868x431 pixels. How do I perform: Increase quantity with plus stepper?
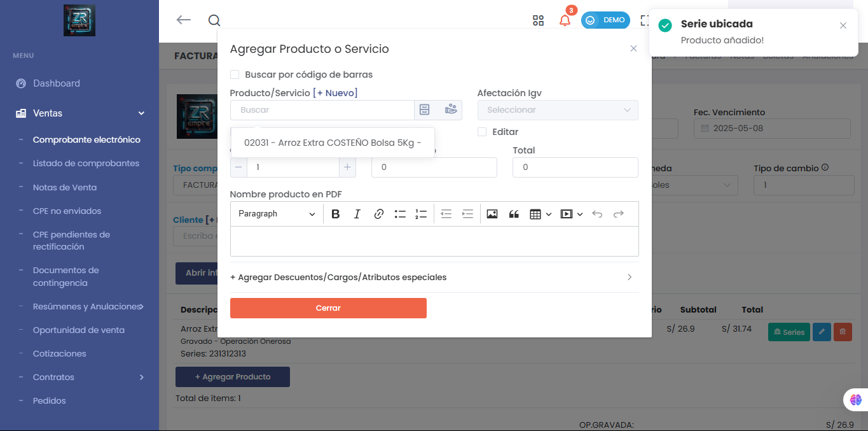tap(347, 167)
